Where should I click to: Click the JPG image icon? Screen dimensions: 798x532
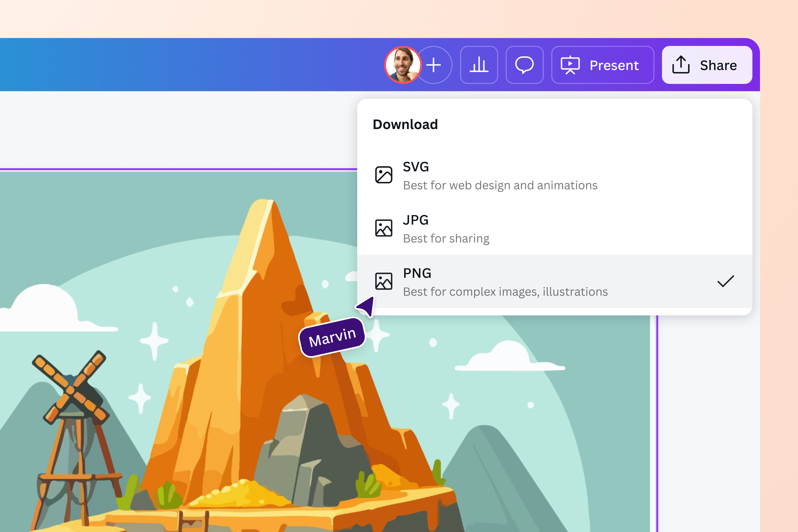pyautogui.click(x=384, y=227)
